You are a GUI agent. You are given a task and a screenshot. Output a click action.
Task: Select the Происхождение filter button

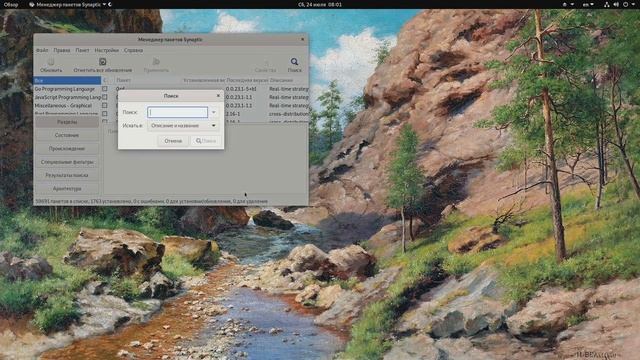click(x=67, y=149)
